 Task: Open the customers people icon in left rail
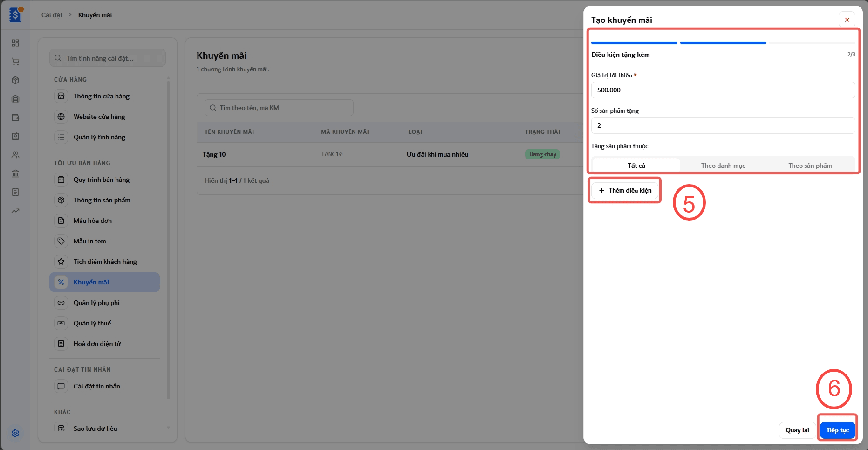[15, 155]
